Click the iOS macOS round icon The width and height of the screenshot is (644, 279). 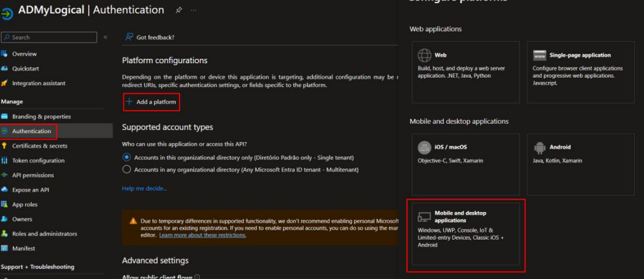(x=425, y=147)
